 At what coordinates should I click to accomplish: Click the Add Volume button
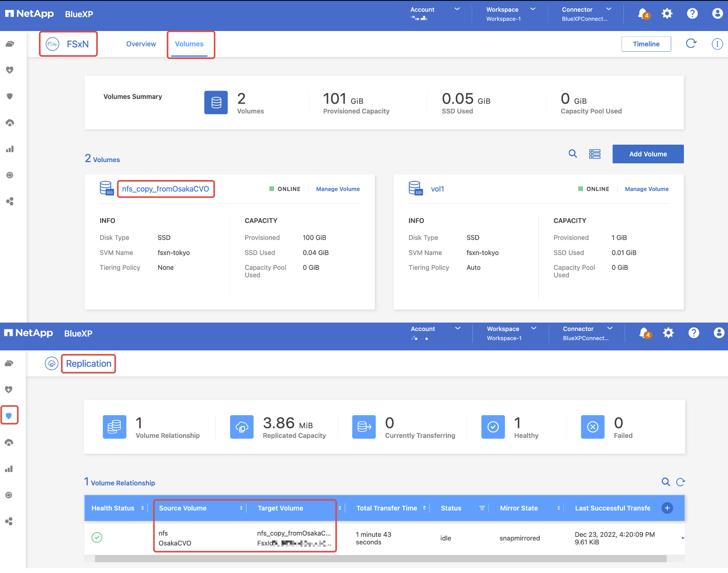648,154
